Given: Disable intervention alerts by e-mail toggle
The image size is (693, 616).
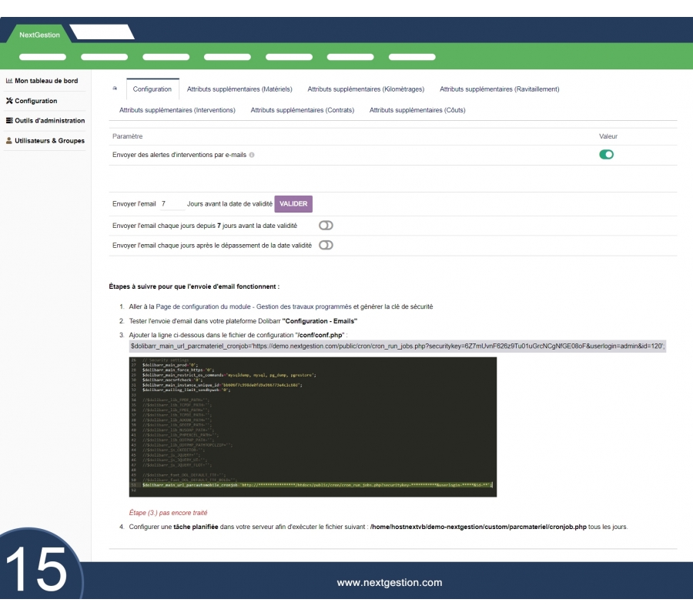Looking at the screenshot, I should [x=606, y=155].
